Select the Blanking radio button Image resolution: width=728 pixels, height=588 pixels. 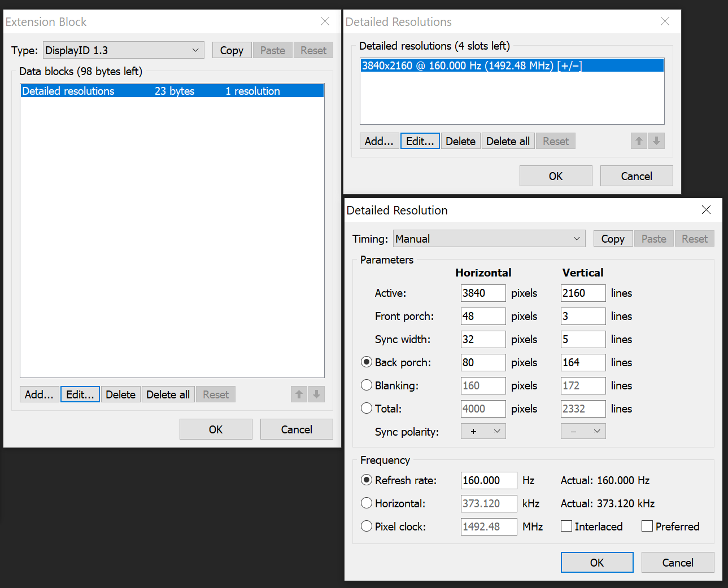coord(367,385)
